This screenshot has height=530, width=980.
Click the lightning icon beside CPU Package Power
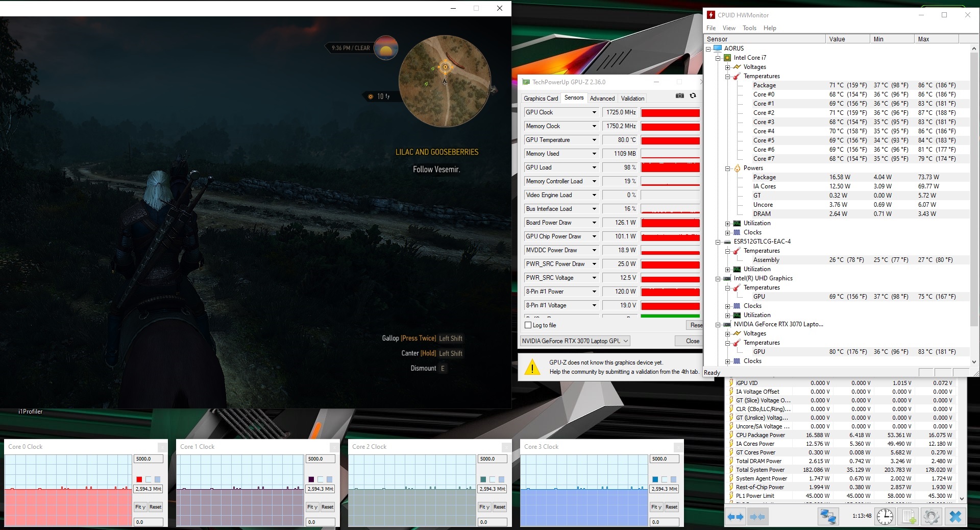tap(731, 435)
